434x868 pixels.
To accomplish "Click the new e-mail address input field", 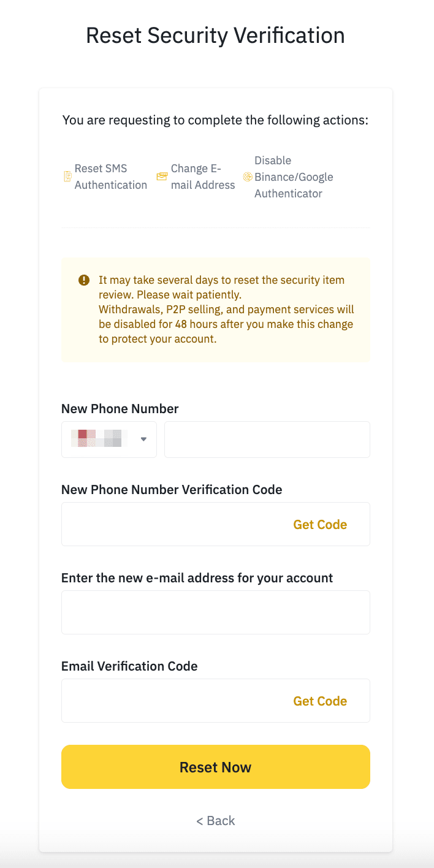I will click(215, 612).
